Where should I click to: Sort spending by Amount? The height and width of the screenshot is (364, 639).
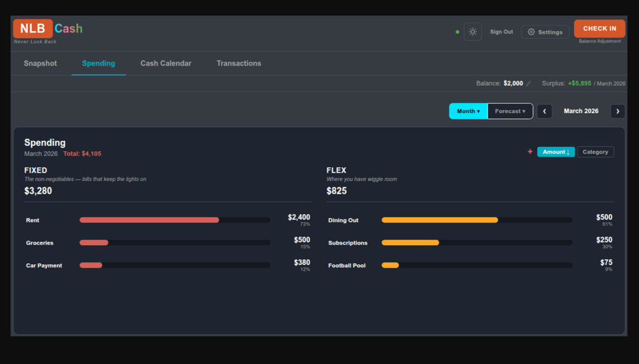556,152
